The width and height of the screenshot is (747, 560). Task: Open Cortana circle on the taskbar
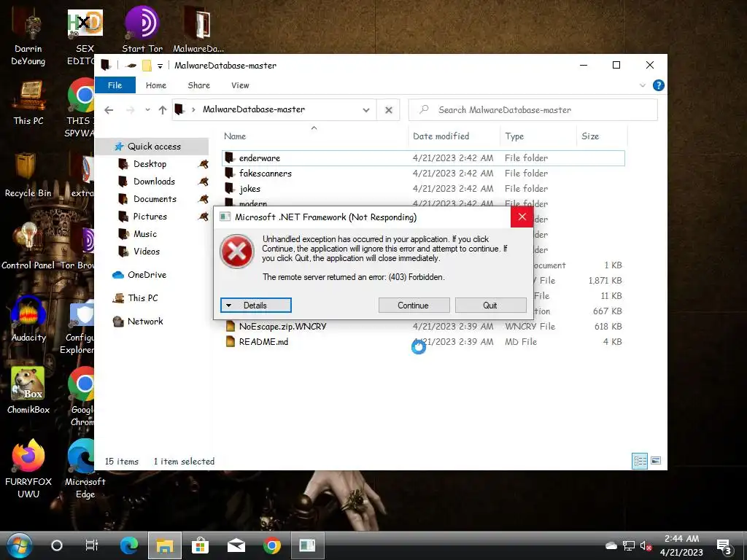point(57,545)
